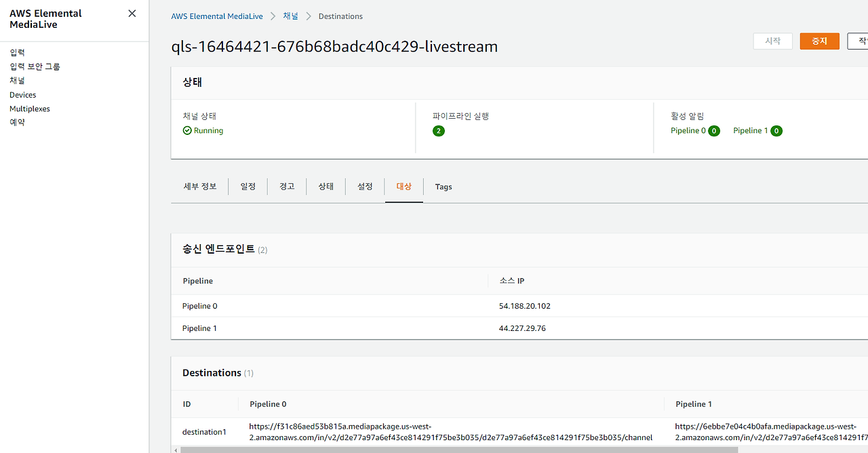This screenshot has width=868, height=453.
Task: Click the Pipeline 1 mediapackage URL
Action: coord(771,432)
